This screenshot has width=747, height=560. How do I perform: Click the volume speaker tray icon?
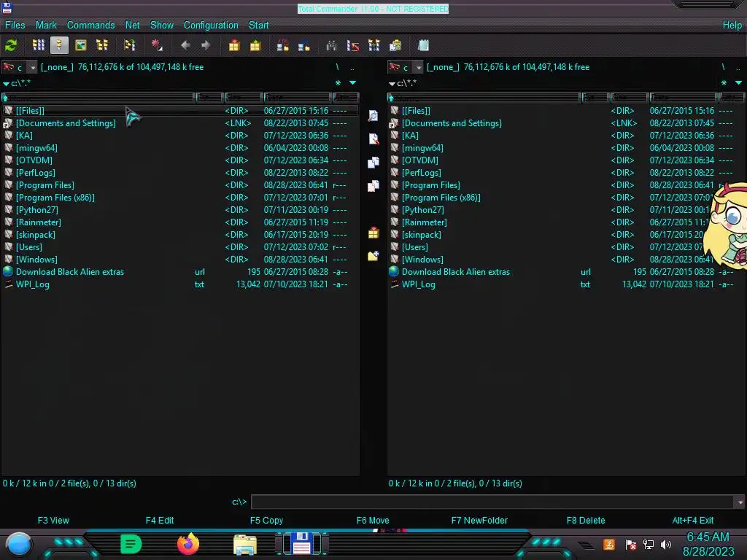(x=666, y=544)
